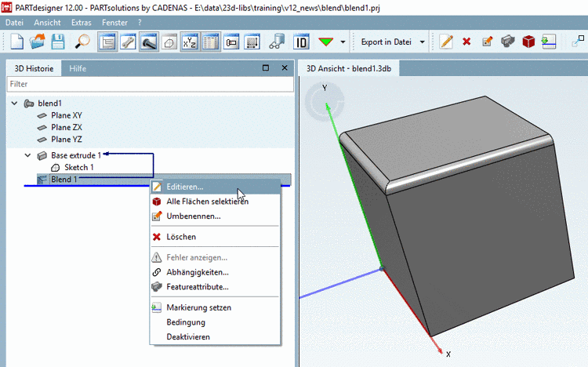
Task: Collapse the blend1 tree node
Action: point(14,103)
